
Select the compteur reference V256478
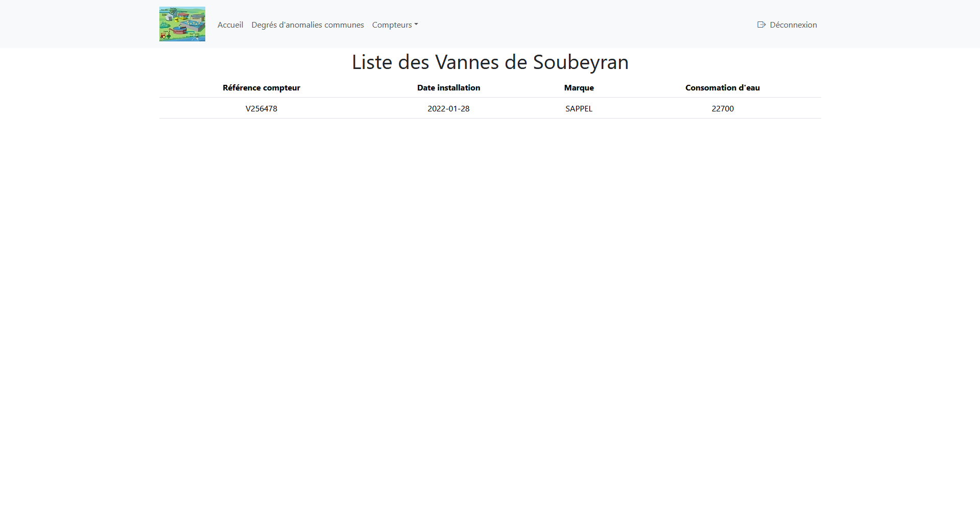tap(261, 108)
